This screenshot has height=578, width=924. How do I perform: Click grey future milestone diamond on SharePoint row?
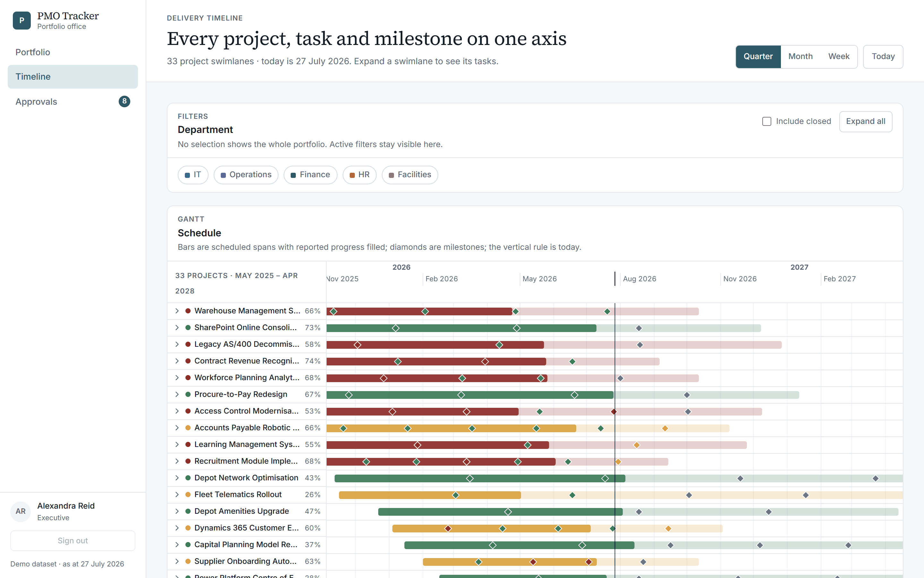click(x=639, y=328)
